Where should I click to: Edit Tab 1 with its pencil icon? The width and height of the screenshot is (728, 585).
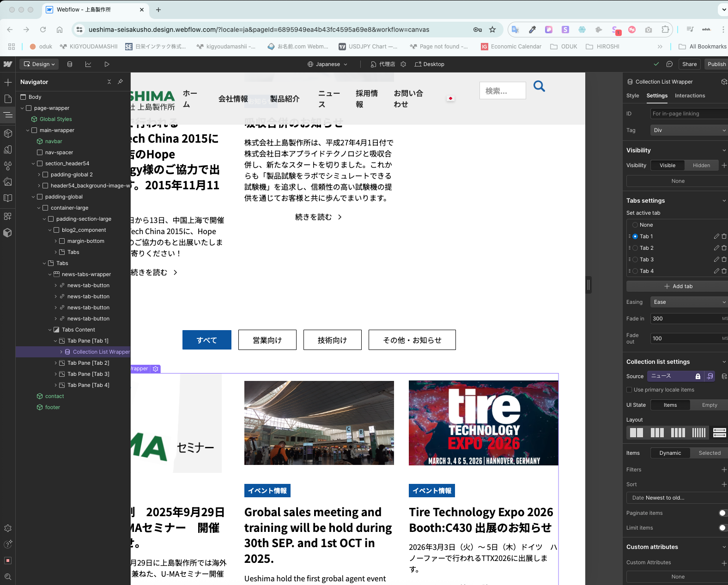point(716,236)
